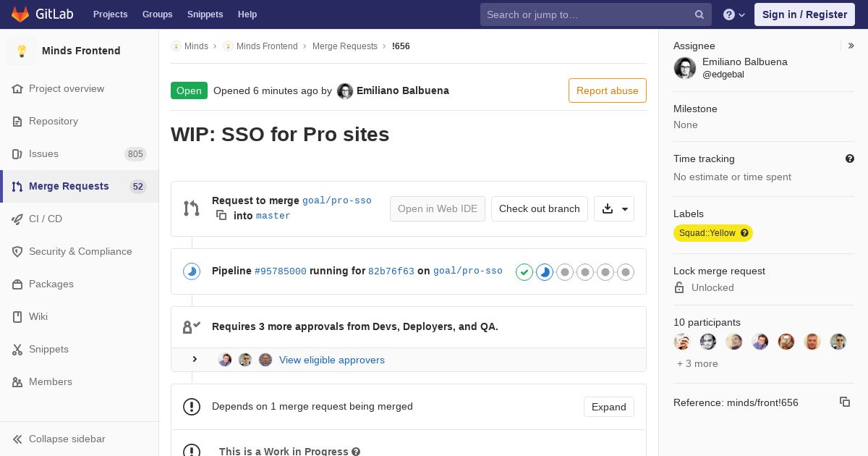Image resolution: width=868 pixels, height=456 pixels.
Task: Open pipeline #95785000 link
Action: pos(281,271)
